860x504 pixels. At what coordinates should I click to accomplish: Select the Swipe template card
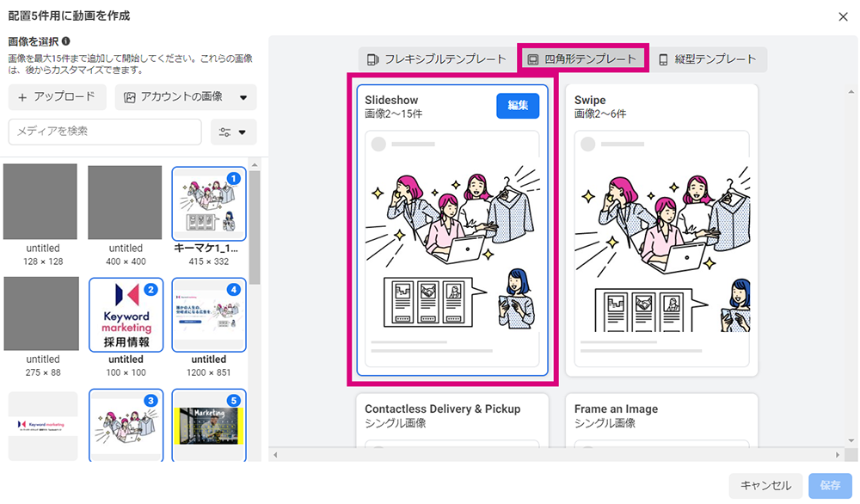(661, 230)
